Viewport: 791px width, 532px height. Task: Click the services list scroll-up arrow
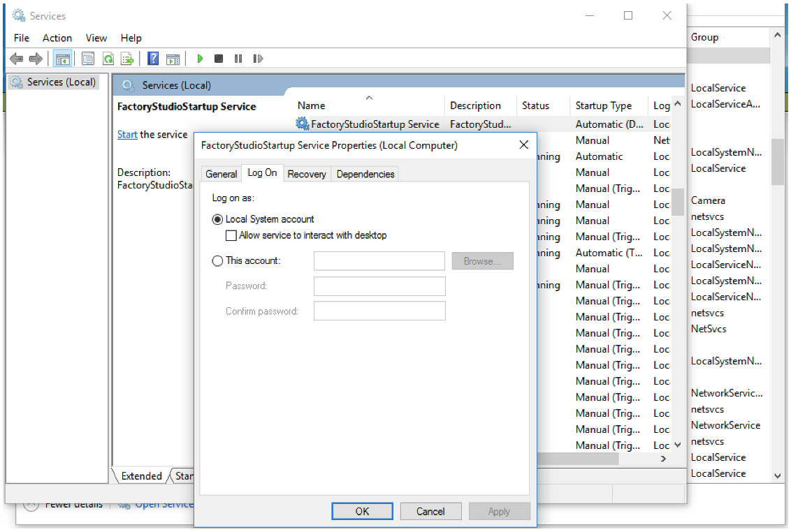tap(678, 104)
